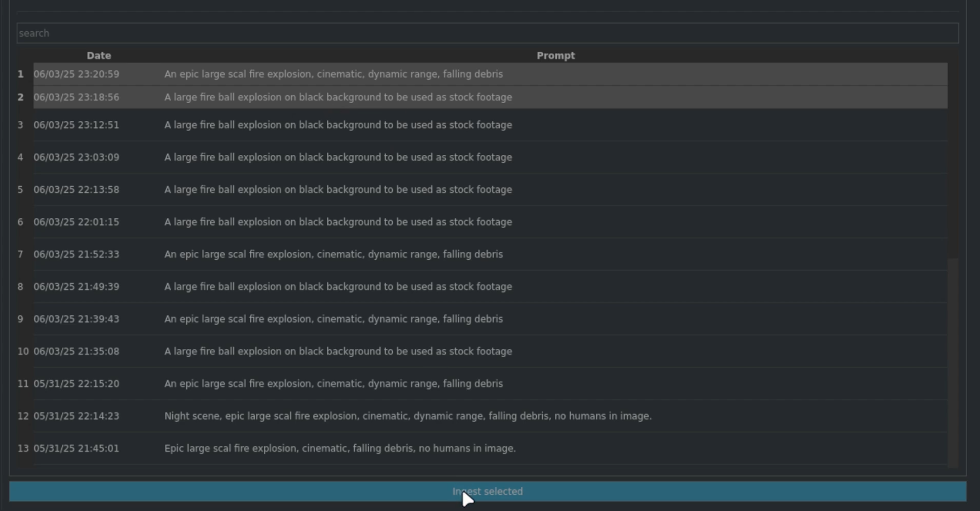Select the row dated 06/03/25 23:20:59
980x511 pixels.
pyautogui.click(x=335, y=74)
